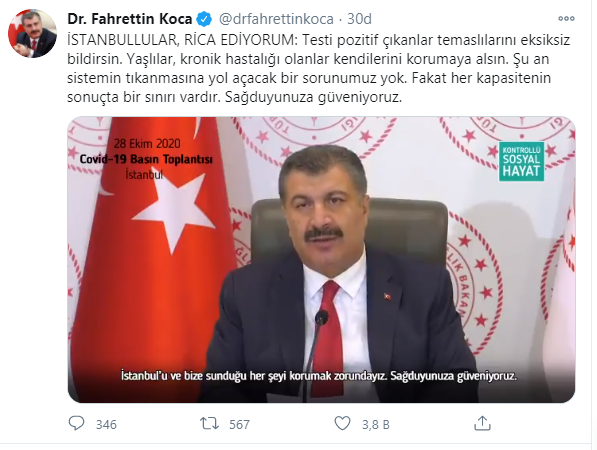
Task: Click the microphone in the video frame
Action: click(314, 354)
